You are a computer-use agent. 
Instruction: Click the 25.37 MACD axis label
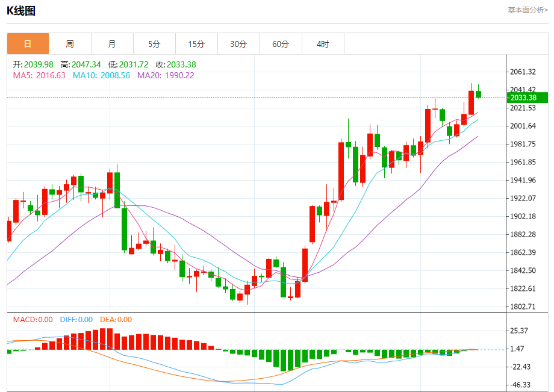click(519, 331)
